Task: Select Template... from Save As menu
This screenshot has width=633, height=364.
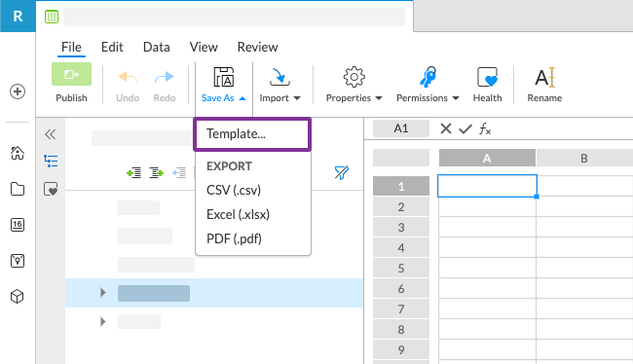Action: (252, 134)
